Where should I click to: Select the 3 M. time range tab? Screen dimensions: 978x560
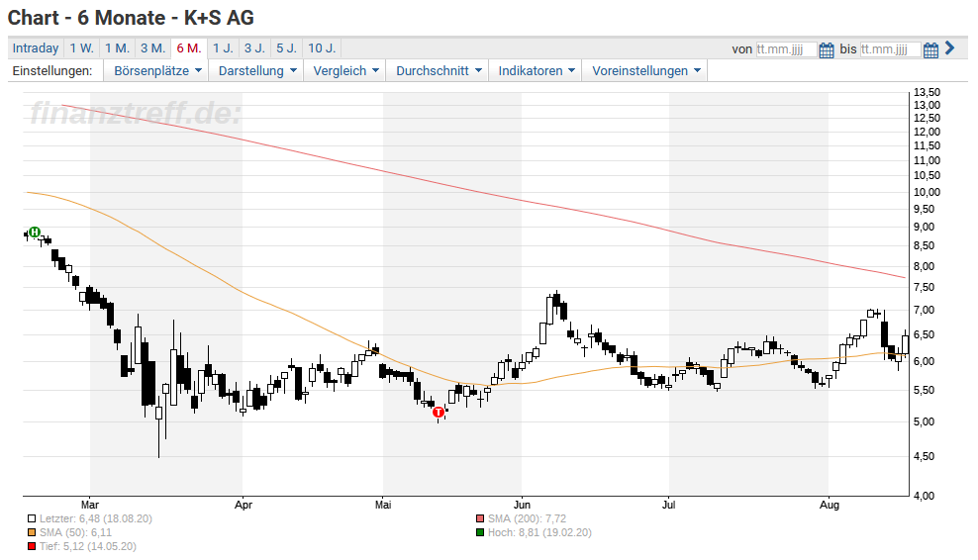tap(152, 48)
